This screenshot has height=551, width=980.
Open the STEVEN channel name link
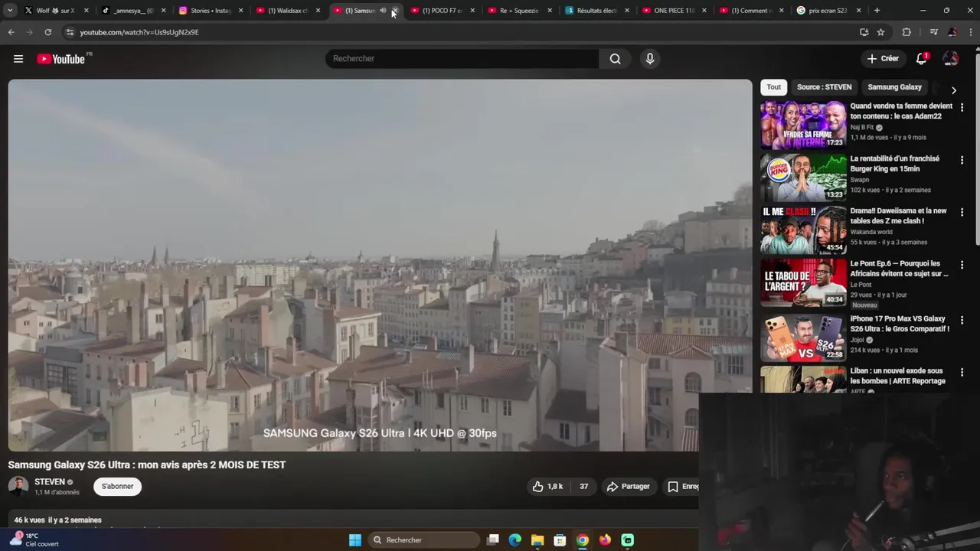(x=50, y=482)
